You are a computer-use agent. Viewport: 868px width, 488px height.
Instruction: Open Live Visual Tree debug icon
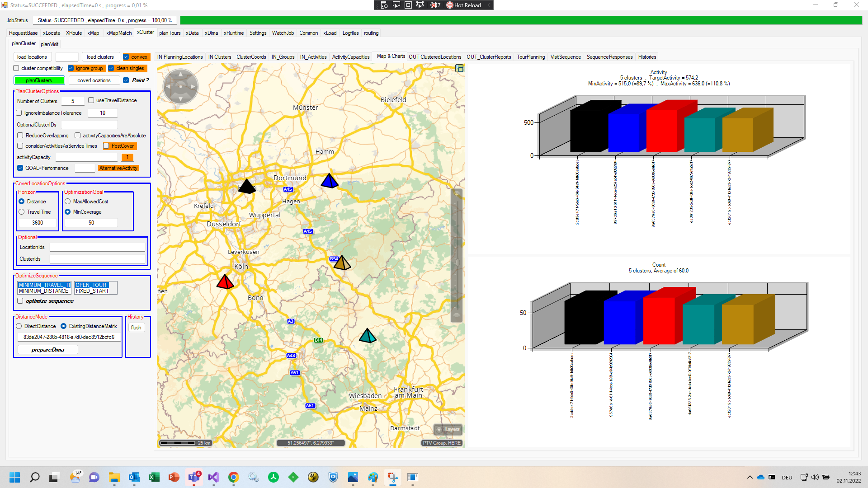point(384,5)
